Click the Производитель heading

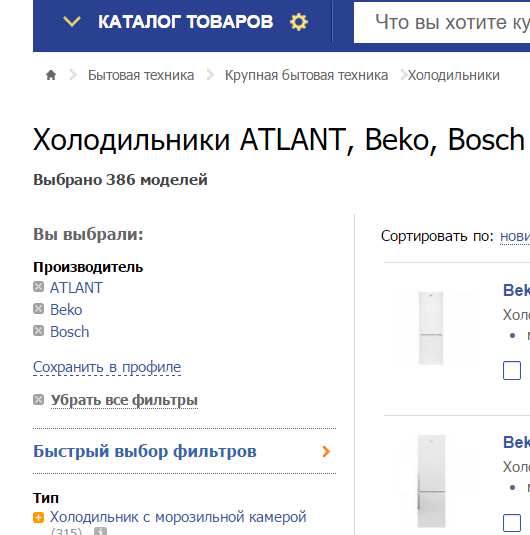(88, 267)
